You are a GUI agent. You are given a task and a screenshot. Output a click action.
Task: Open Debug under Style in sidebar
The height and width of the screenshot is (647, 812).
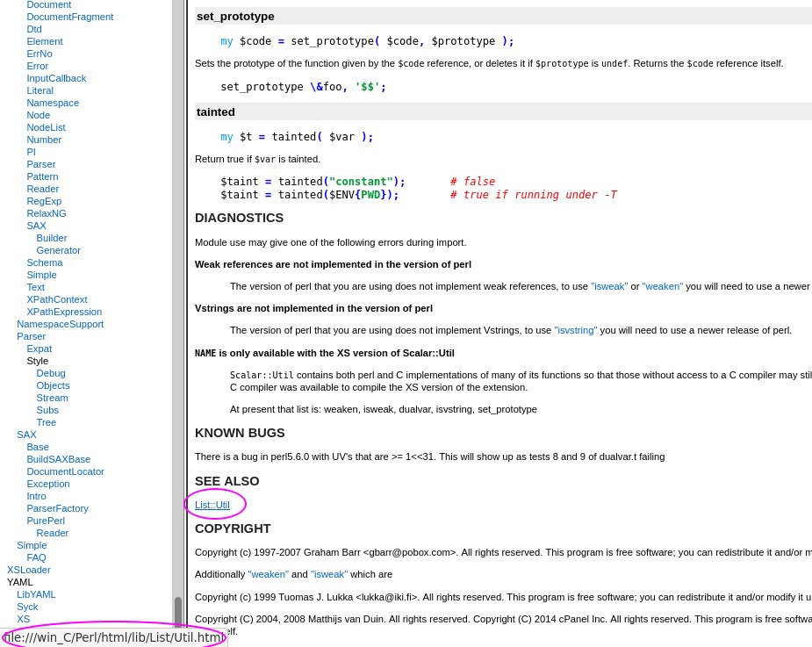(51, 373)
